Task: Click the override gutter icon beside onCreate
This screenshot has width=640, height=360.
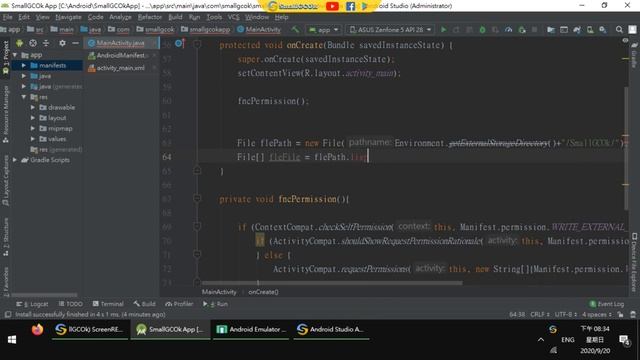Action: 180,43
